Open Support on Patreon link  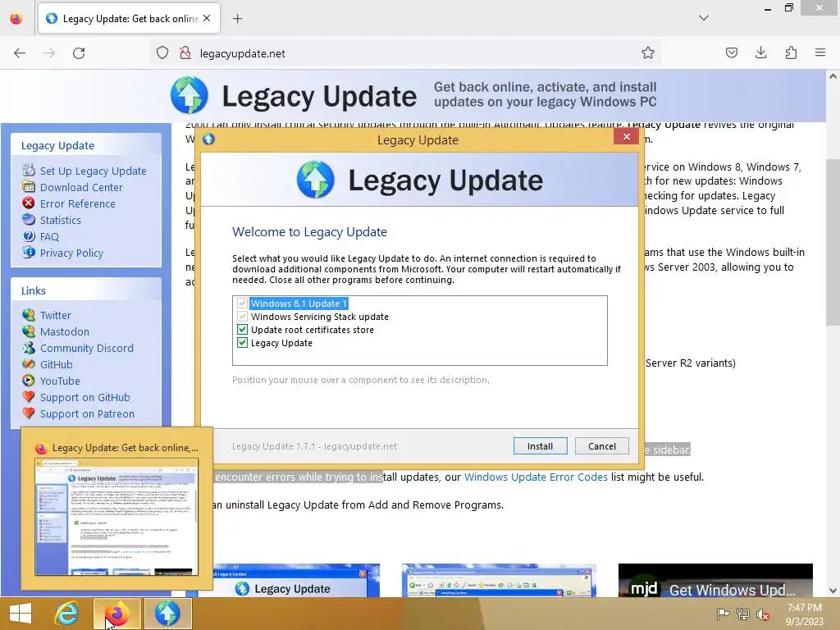87,414
